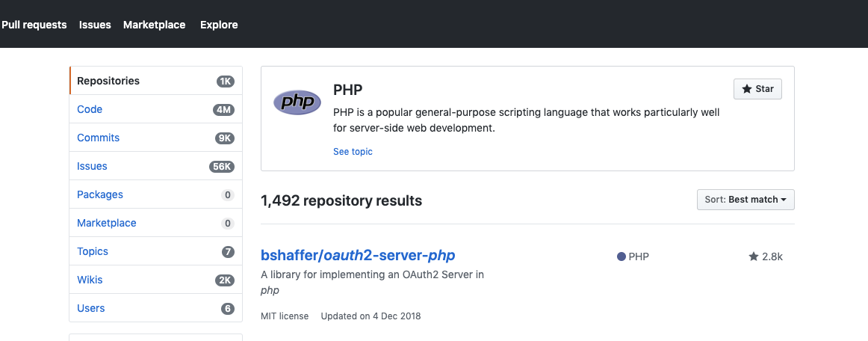Click the 2K counter badge beside Wikis

pyautogui.click(x=225, y=280)
